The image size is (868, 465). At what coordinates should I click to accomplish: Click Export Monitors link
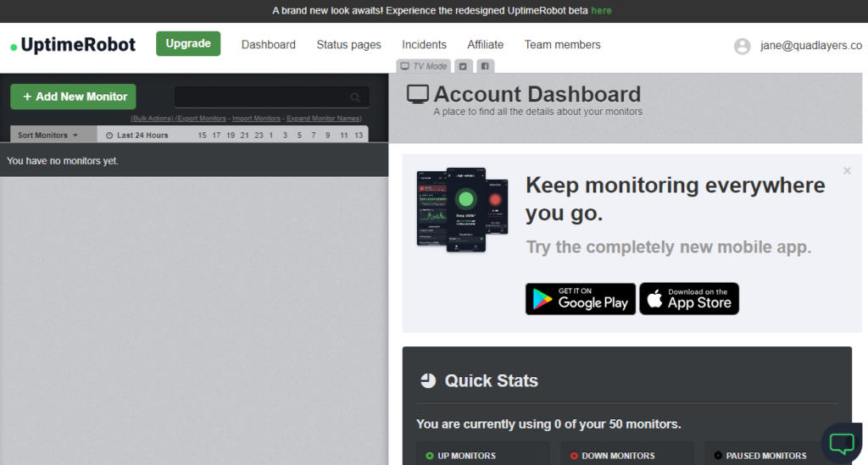click(x=201, y=119)
